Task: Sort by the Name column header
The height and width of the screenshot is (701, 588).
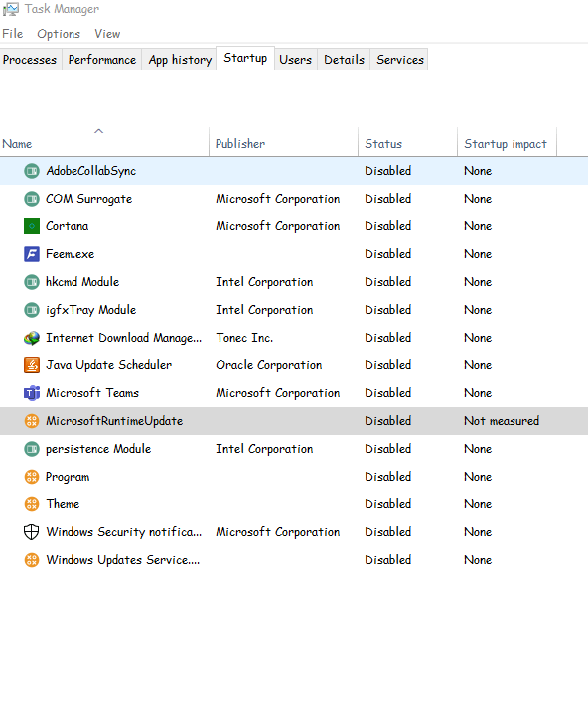Action: (x=104, y=142)
